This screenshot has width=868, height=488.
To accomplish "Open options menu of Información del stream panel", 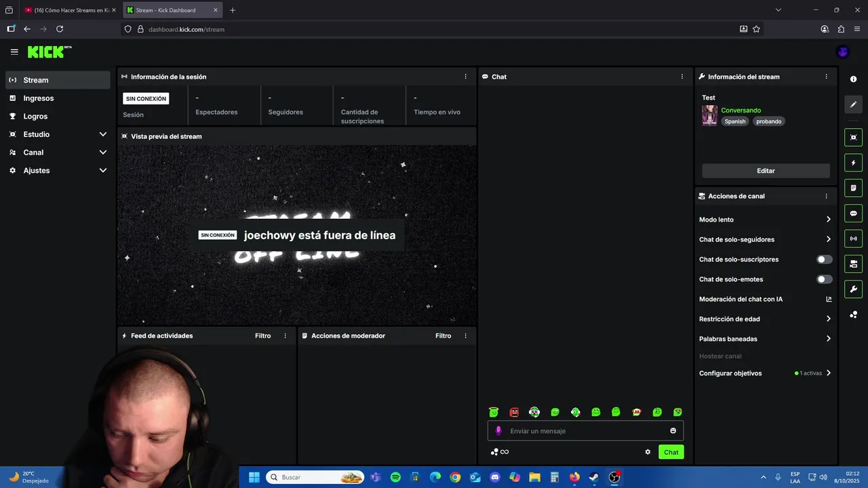I will coord(826,77).
